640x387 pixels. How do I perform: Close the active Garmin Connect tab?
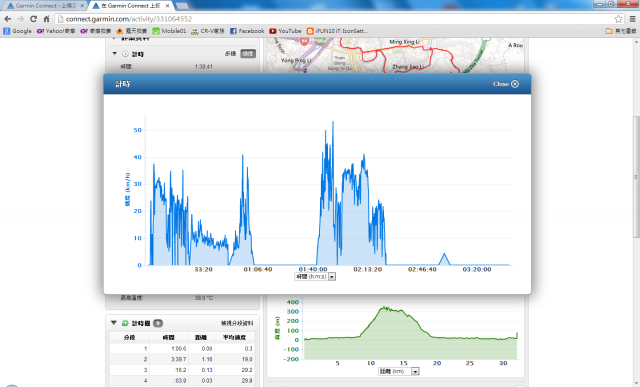coord(167,6)
